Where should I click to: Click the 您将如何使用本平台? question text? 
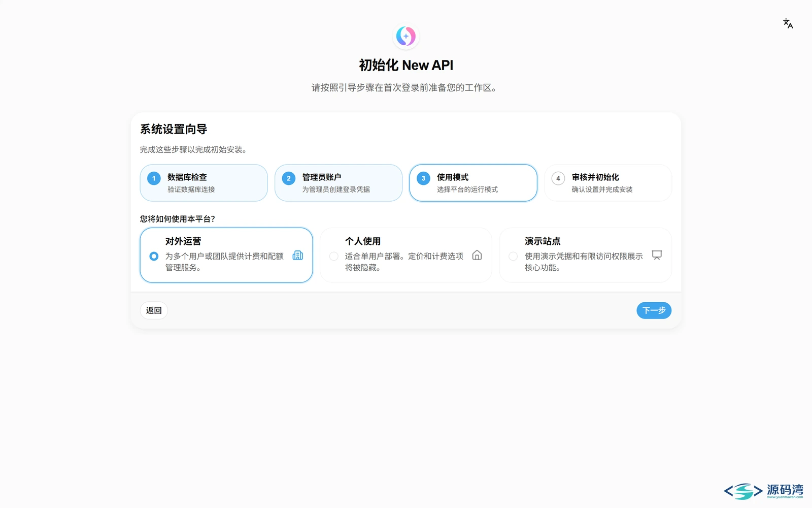[178, 219]
